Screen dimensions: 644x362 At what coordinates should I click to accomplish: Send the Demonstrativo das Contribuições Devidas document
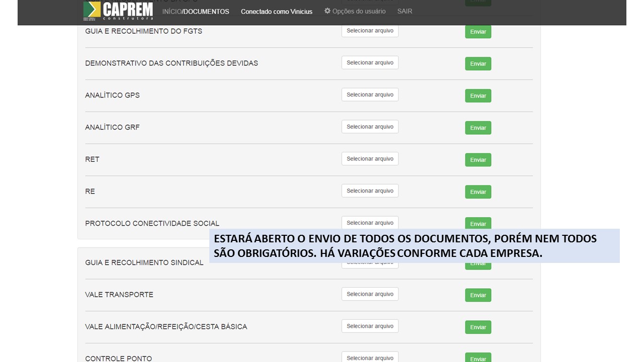(478, 64)
